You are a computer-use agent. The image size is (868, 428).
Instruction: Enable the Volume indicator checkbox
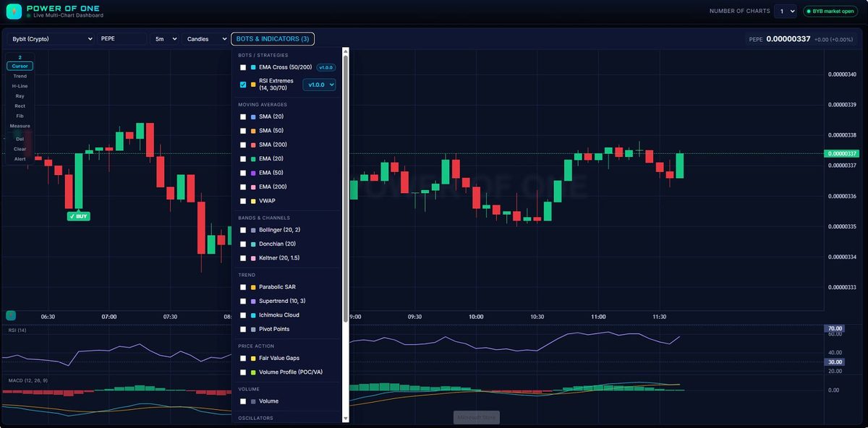pyautogui.click(x=243, y=401)
